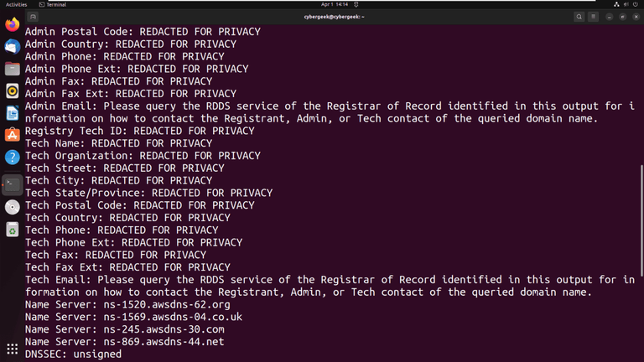
Task: Open the Help icon in dock
Action: [x=12, y=157]
